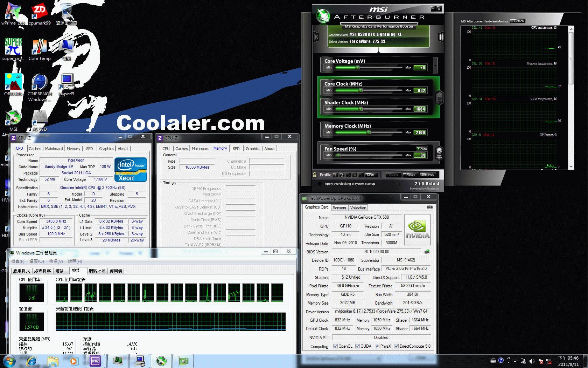Click the profile lock padlock icon

314,175
